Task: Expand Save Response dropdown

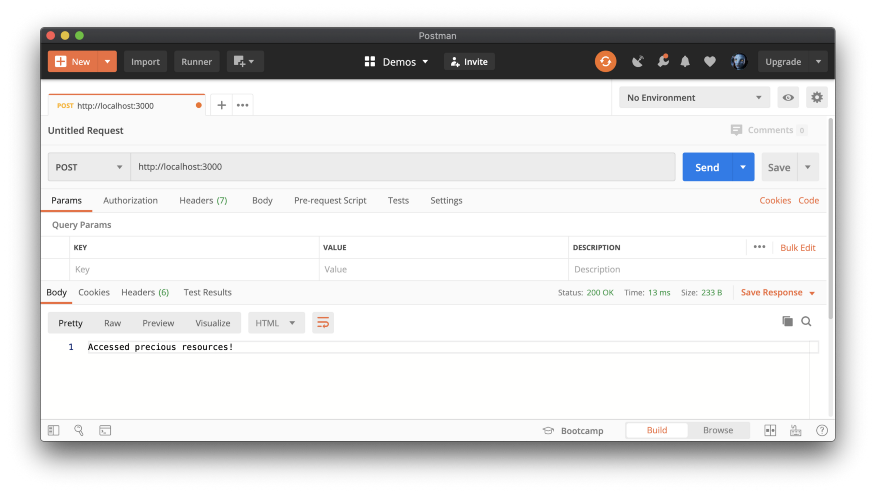Action: click(812, 293)
